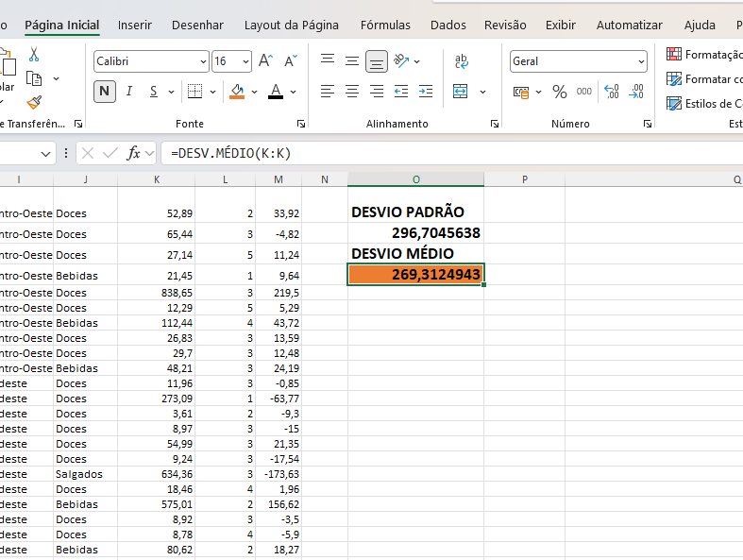
Task: Open the Calibri font name dropdown
Action: point(203,61)
